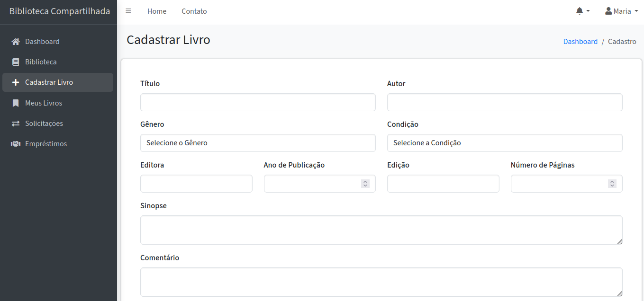Select the Dashboard home icon
644x301 pixels.
click(x=16, y=41)
